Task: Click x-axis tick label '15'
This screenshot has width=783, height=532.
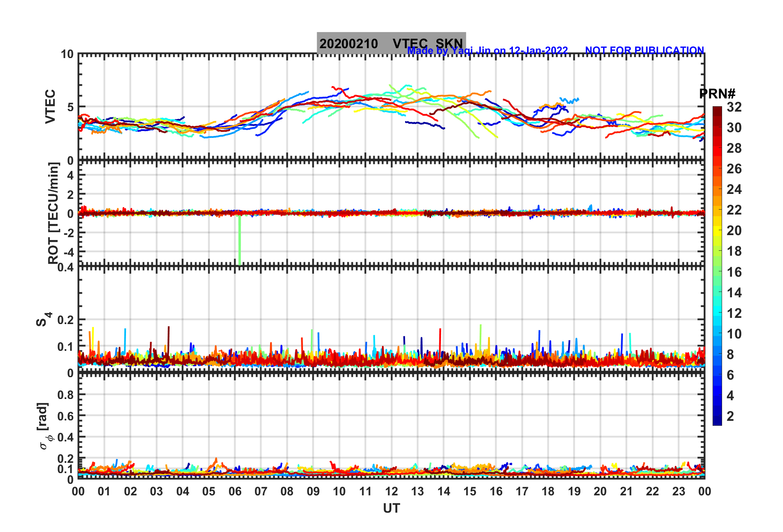Action: point(470,491)
